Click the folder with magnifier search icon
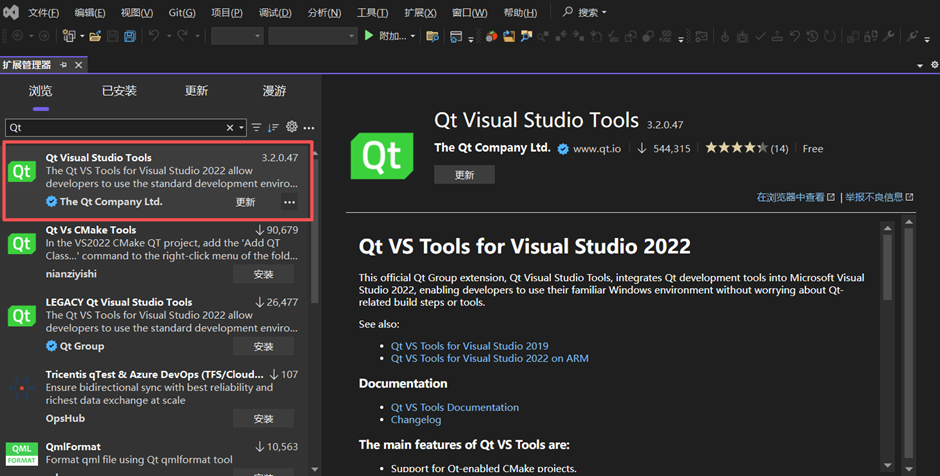This screenshot has width=940, height=476. (526, 37)
